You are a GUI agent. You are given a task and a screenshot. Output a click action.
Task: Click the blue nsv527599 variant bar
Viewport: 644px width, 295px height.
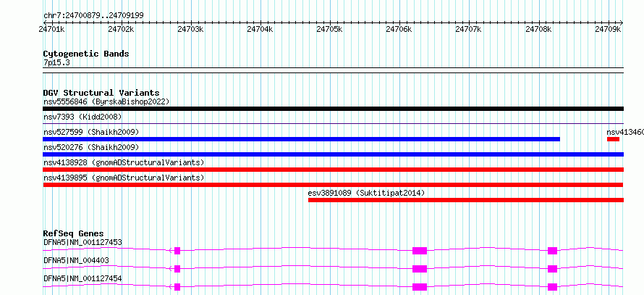coord(302,139)
